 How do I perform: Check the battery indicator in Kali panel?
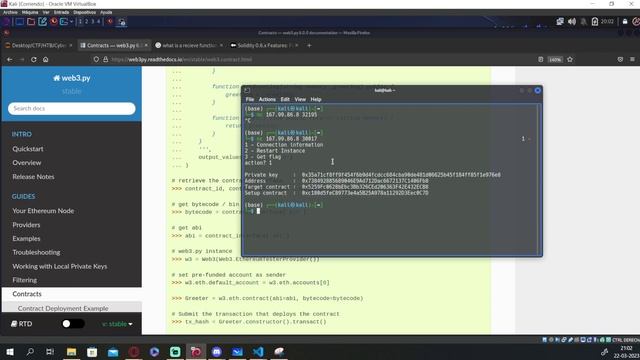pos(595,22)
